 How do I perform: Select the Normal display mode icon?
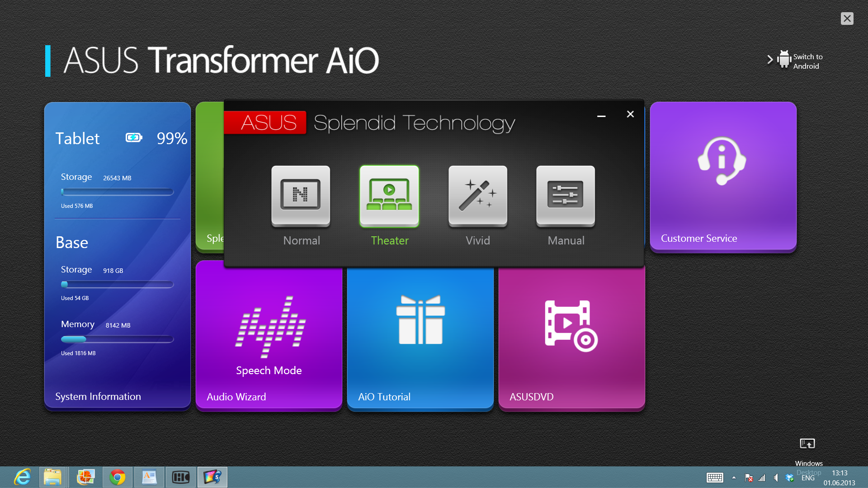(301, 196)
